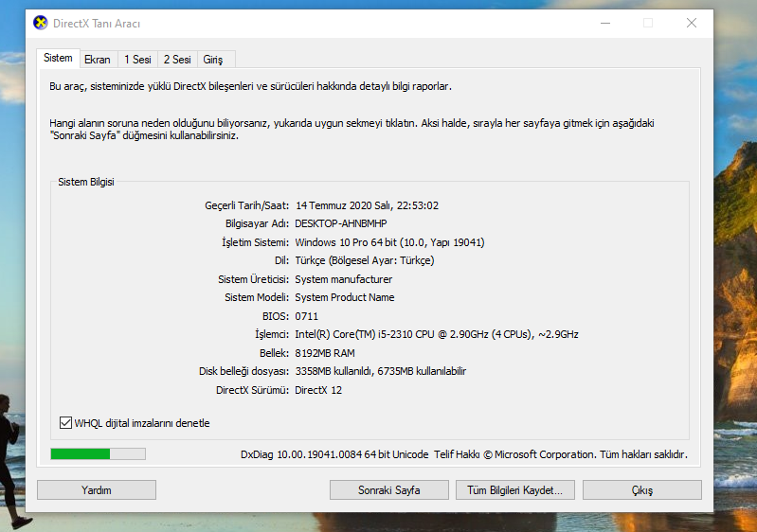
Task: Click the System manufacturer value
Action: 344,279
